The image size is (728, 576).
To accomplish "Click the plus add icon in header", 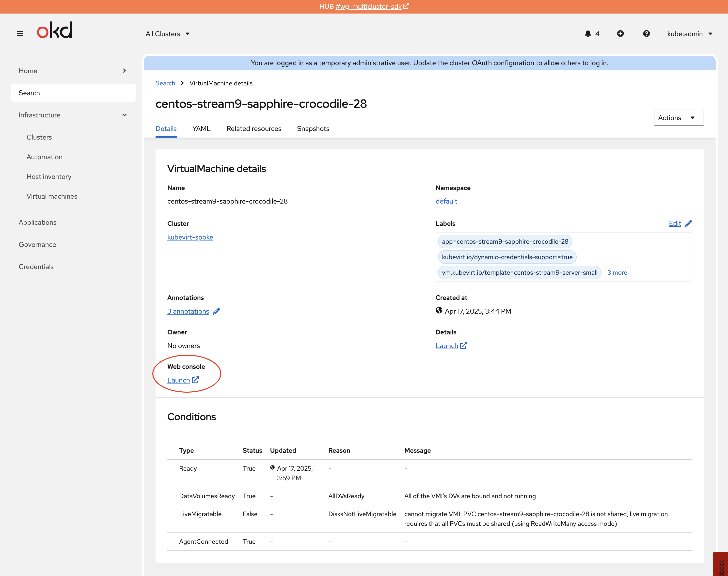I will 620,34.
